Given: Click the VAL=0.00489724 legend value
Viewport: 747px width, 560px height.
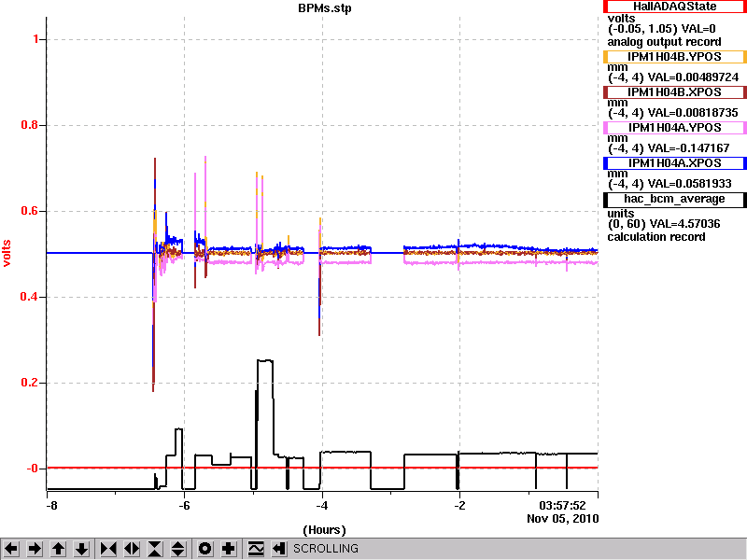Looking at the screenshot, I should [x=693, y=77].
